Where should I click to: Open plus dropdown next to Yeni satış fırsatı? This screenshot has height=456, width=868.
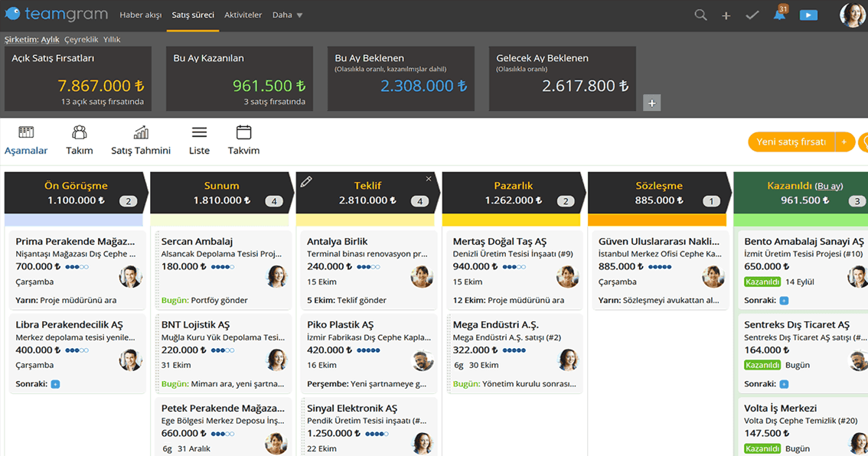844,142
